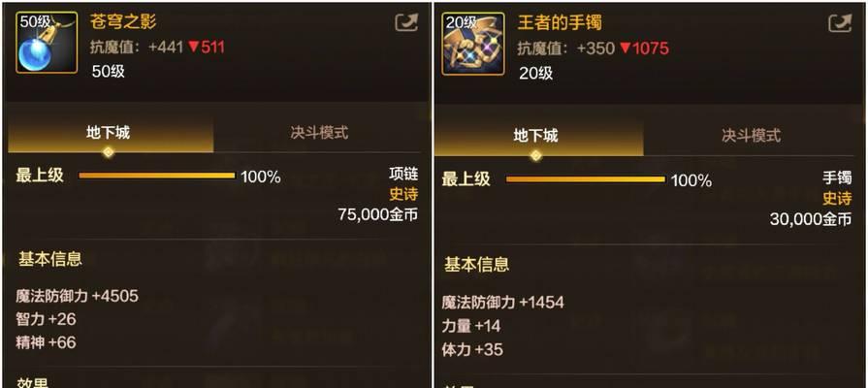Select 地下城 tab in the left panel
Viewport: 868px width, 388px height.
pos(111,134)
